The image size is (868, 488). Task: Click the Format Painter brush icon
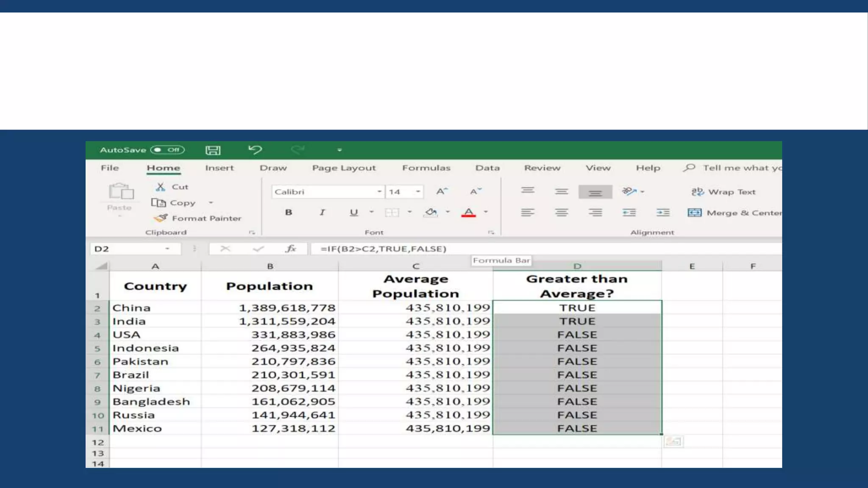161,218
